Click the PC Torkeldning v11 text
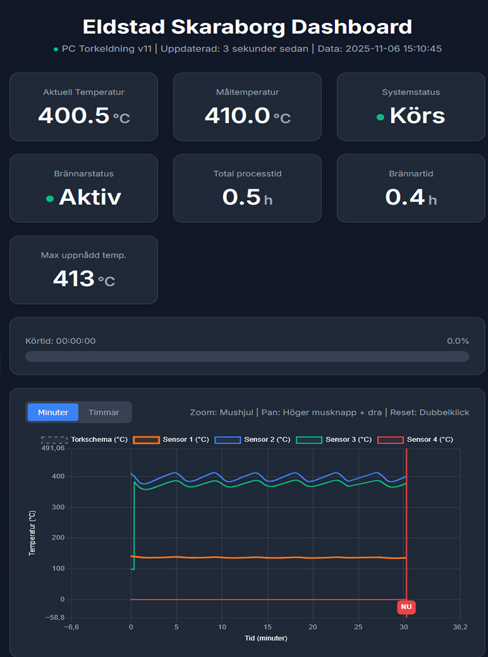The height and width of the screenshot is (657, 488). click(107, 49)
